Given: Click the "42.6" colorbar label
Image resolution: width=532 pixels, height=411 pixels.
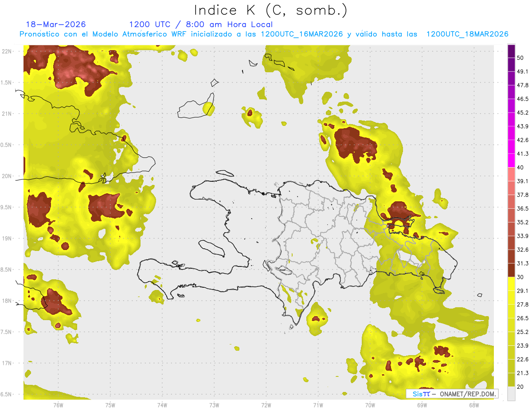Looking at the screenshot, I should point(523,140).
